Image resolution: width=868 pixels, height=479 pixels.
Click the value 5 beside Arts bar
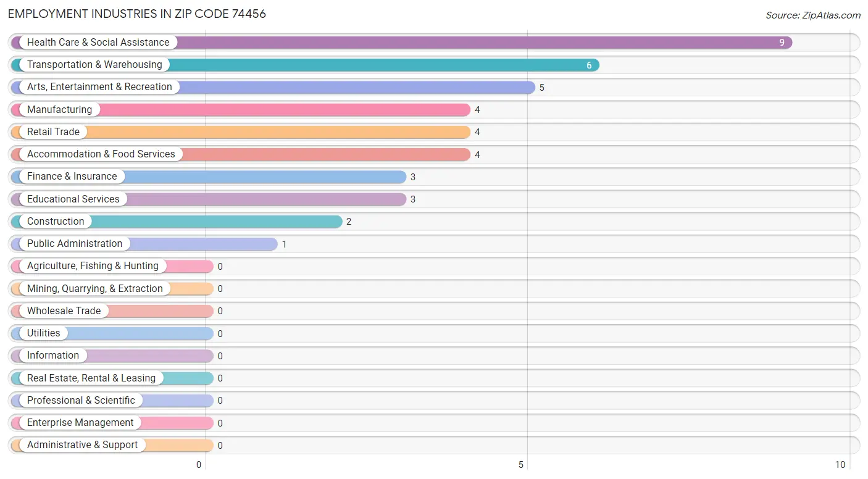(542, 88)
